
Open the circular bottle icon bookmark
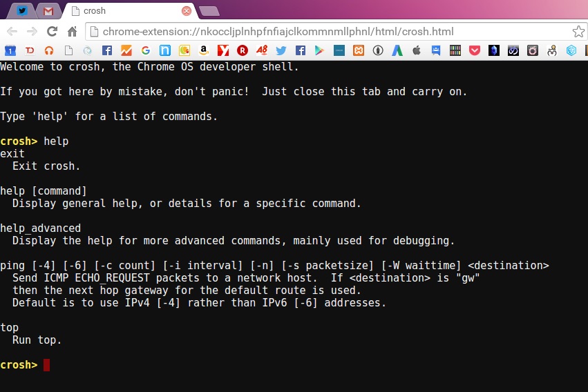coord(378,50)
